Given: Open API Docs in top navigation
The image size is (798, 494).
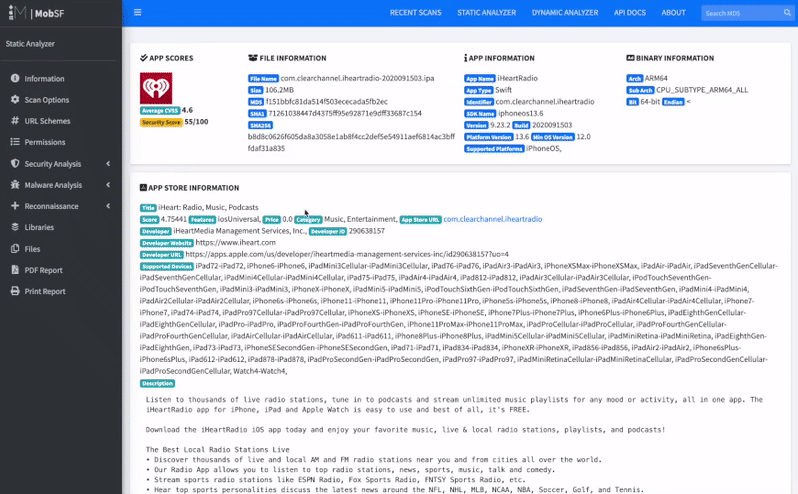Looking at the screenshot, I should pyautogui.click(x=630, y=13).
